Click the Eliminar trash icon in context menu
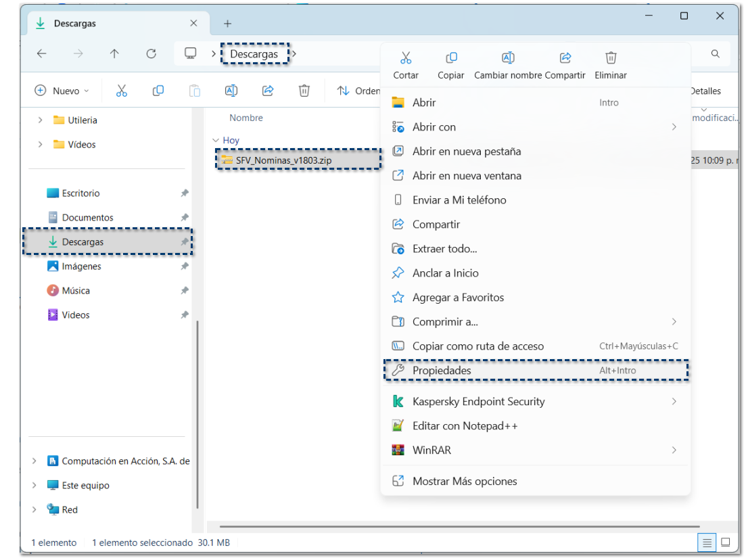 point(611,58)
